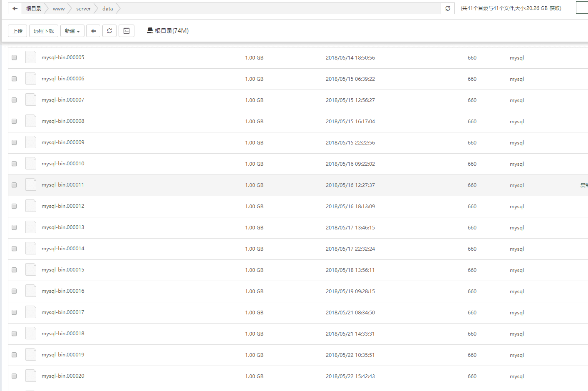Open the terminal icon button
The height and width of the screenshot is (391, 588).
(x=127, y=31)
